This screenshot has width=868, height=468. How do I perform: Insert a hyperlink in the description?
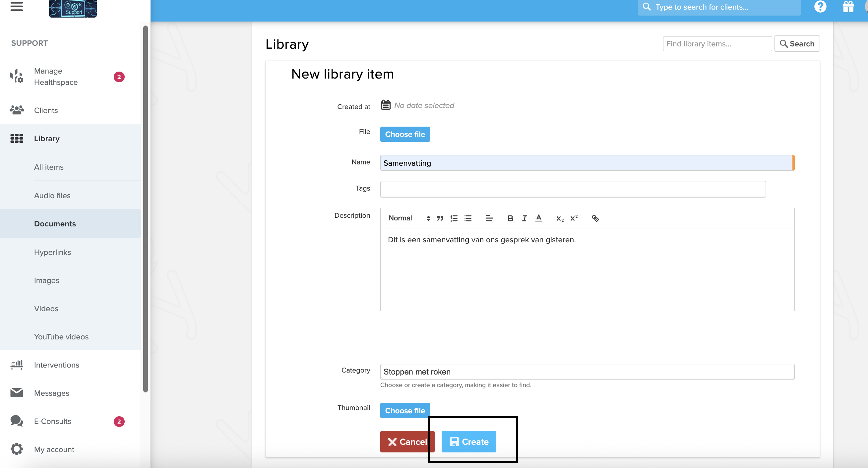coord(595,218)
